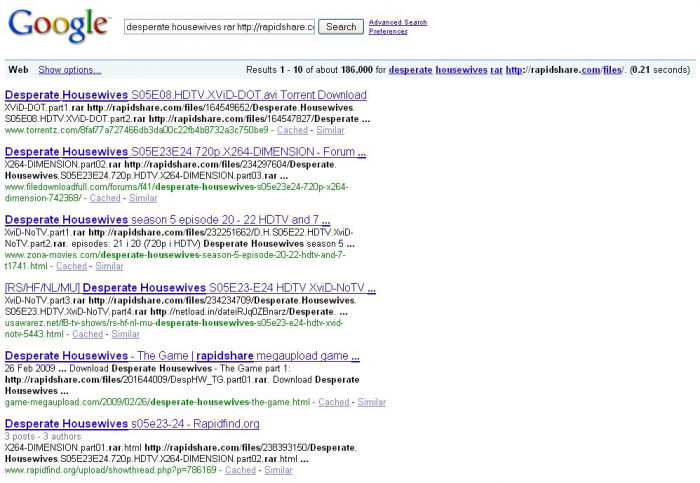Click the '(0.21 seconds)' text

point(660,70)
